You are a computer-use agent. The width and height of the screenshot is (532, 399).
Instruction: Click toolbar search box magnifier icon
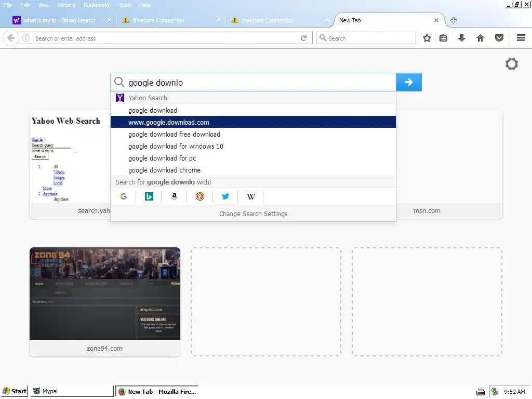323,38
